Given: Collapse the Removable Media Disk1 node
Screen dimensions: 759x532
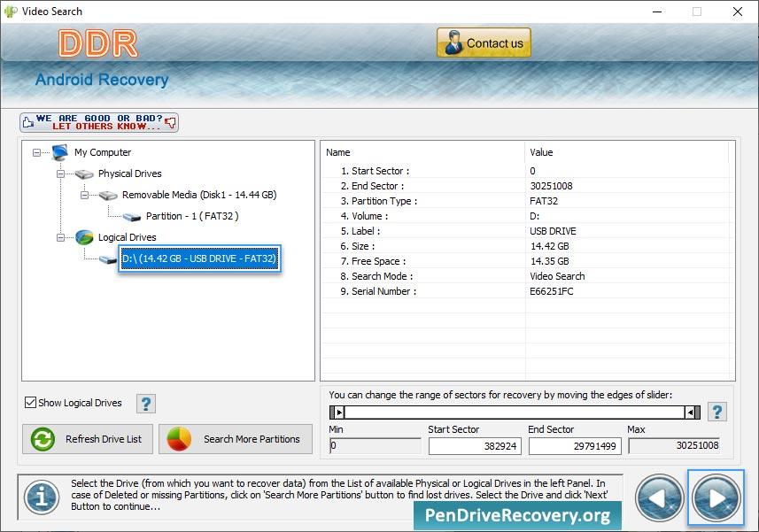Looking at the screenshot, I should pos(85,195).
